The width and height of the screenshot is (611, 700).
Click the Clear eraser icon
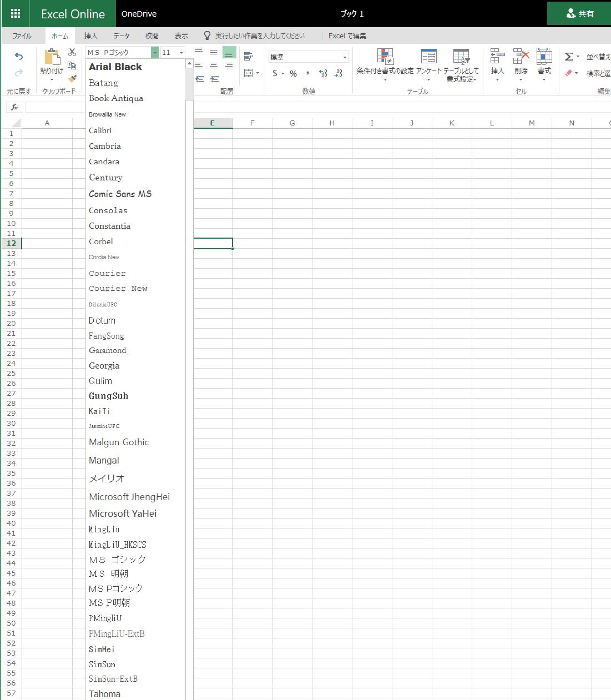click(x=568, y=73)
